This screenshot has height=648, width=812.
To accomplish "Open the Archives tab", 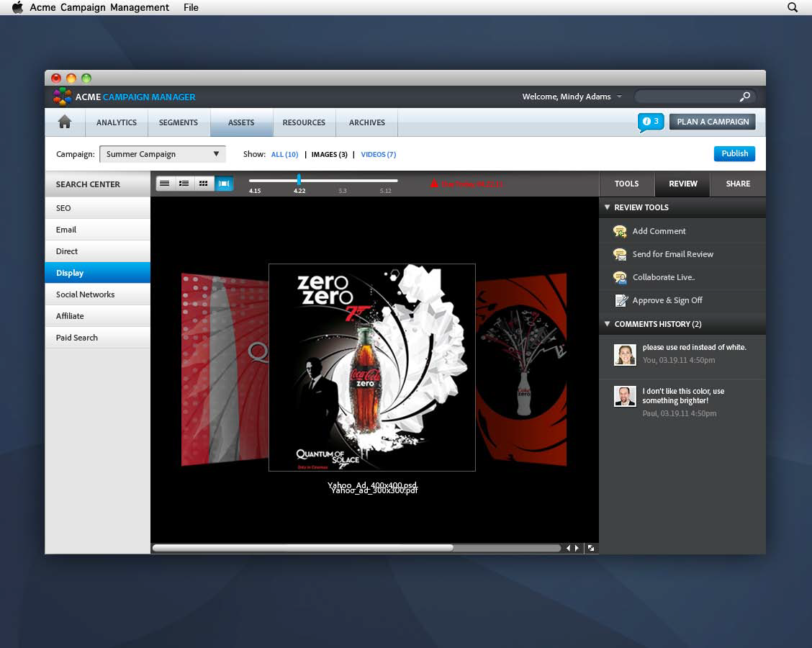I will [366, 122].
